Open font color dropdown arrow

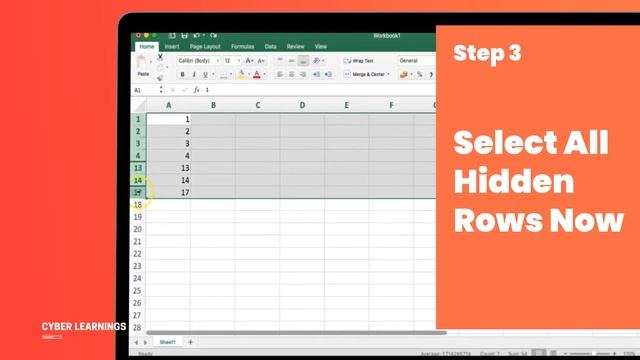coord(264,74)
